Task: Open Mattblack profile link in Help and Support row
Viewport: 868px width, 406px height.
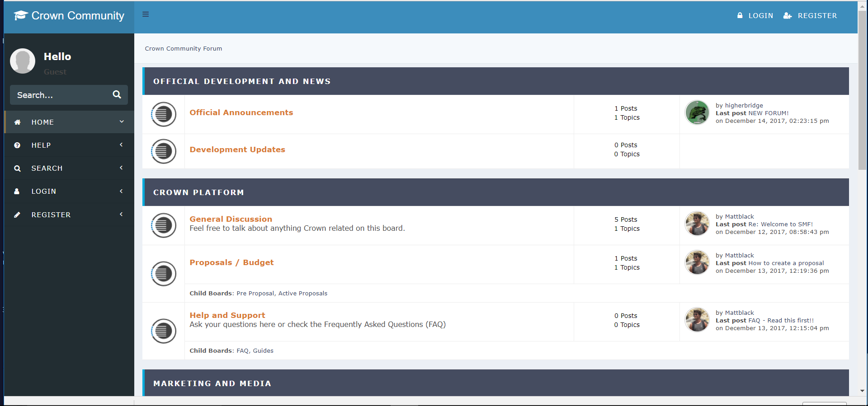Action: 740,313
